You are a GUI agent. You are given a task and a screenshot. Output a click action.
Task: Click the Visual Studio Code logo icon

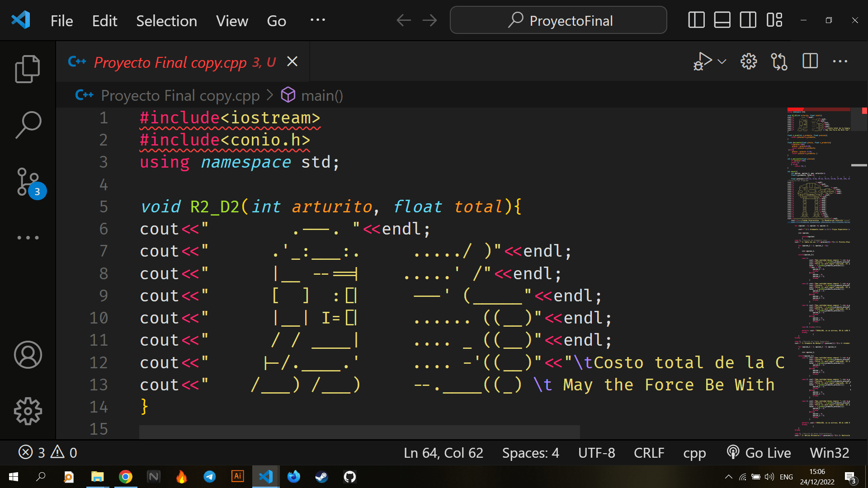coord(21,20)
